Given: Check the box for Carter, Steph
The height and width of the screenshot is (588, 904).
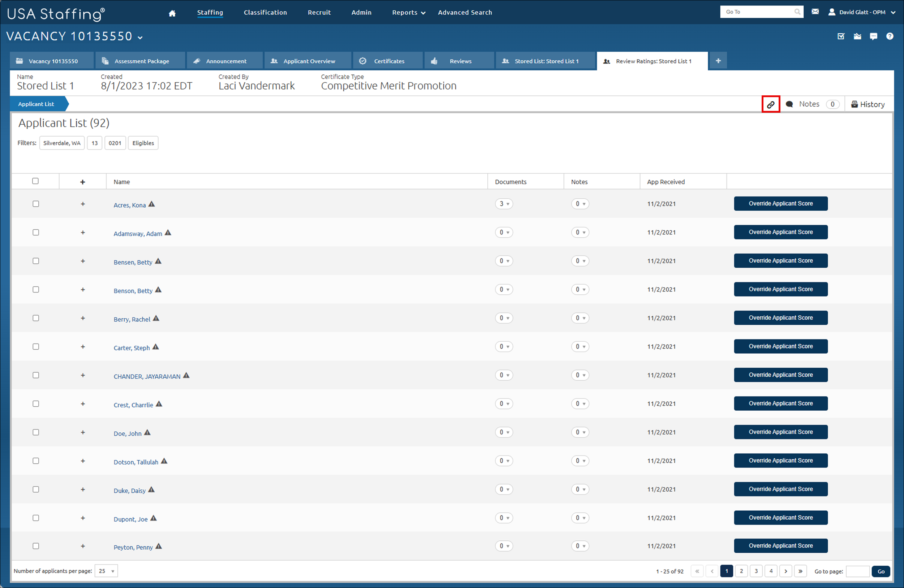Looking at the screenshot, I should pyautogui.click(x=36, y=347).
